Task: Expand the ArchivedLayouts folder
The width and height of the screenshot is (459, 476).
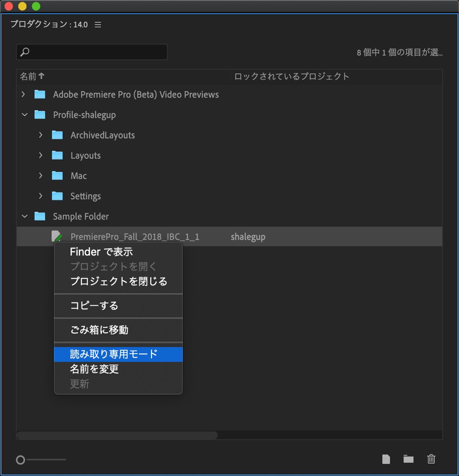Action: pos(40,135)
